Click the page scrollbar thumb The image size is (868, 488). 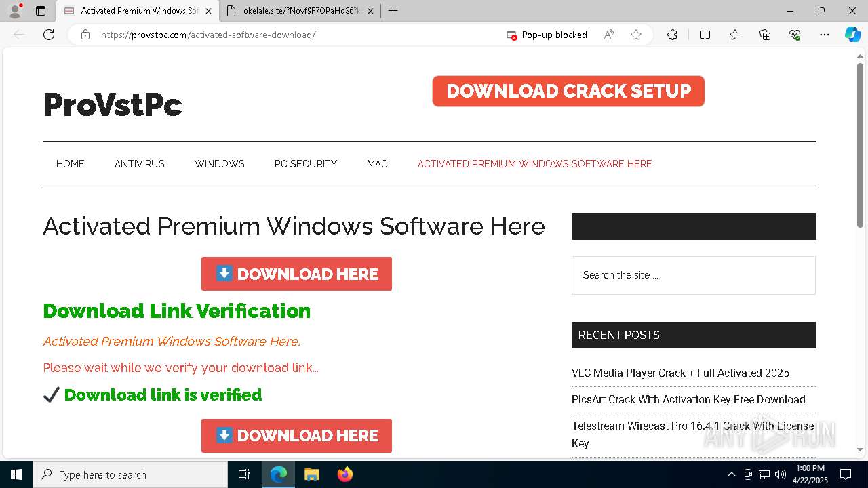pos(861,146)
